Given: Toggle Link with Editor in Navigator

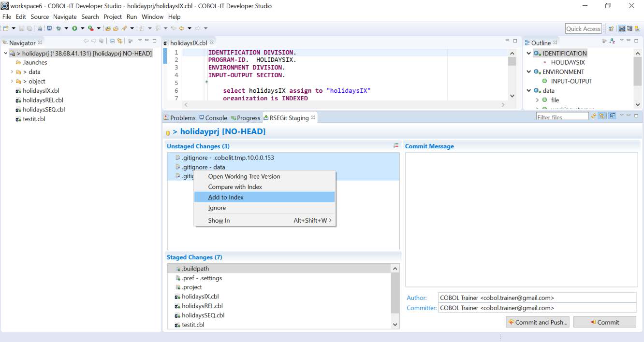Looking at the screenshot, I should (x=120, y=42).
